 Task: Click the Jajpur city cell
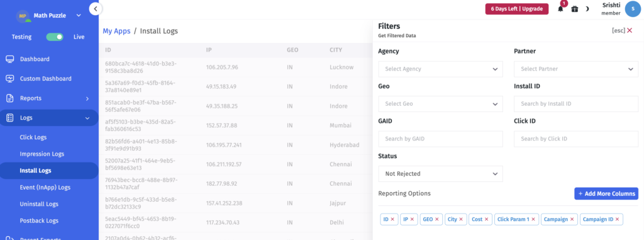(x=338, y=203)
